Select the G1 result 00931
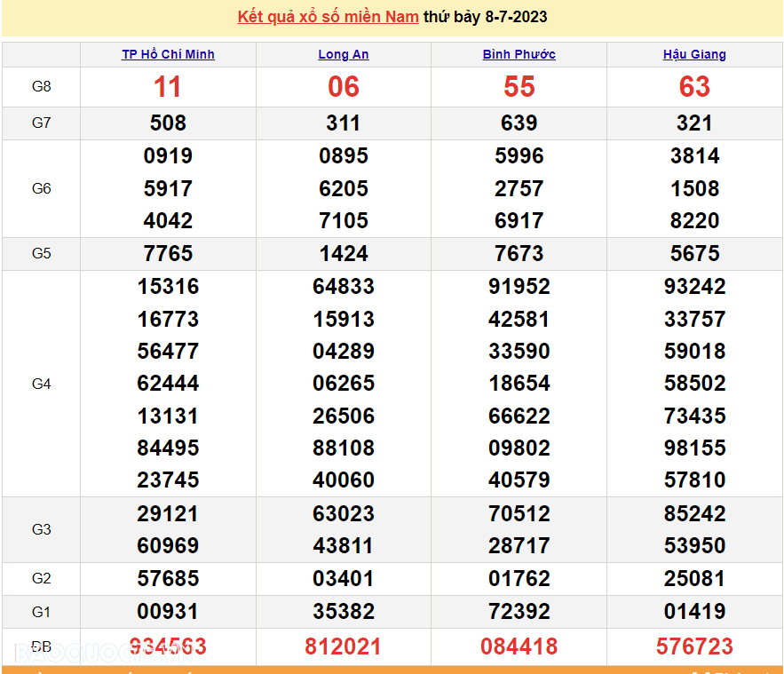This screenshot has width=784, height=674. pyautogui.click(x=167, y=612)
